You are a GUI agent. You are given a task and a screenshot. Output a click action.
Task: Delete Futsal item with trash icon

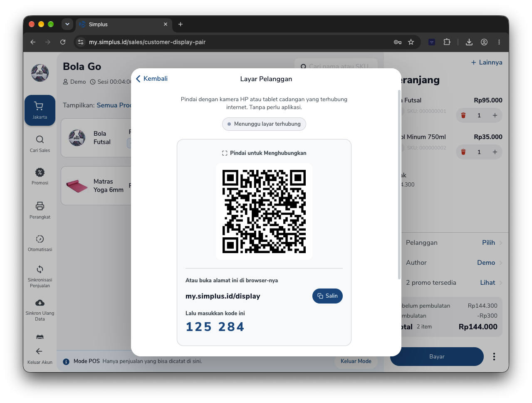[463, 115]
